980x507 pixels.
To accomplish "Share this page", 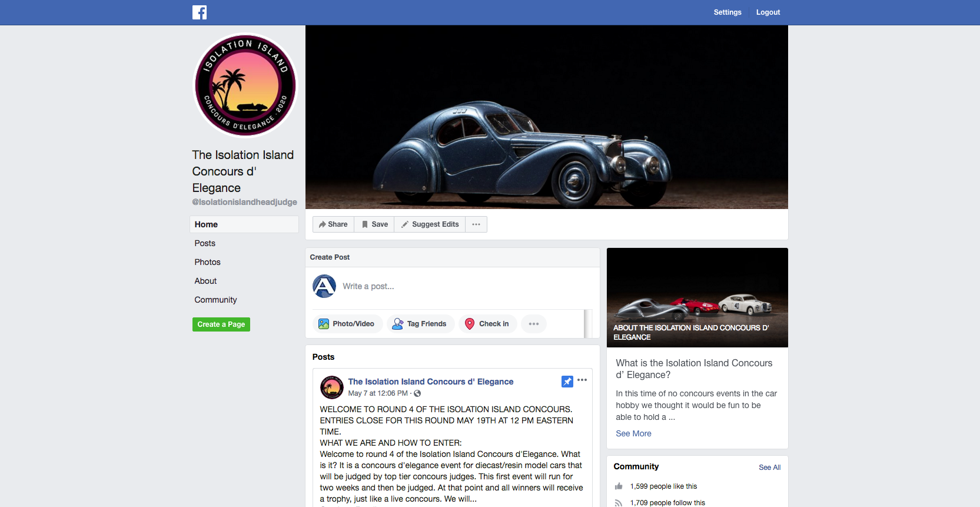I will [x=333, y=224].
